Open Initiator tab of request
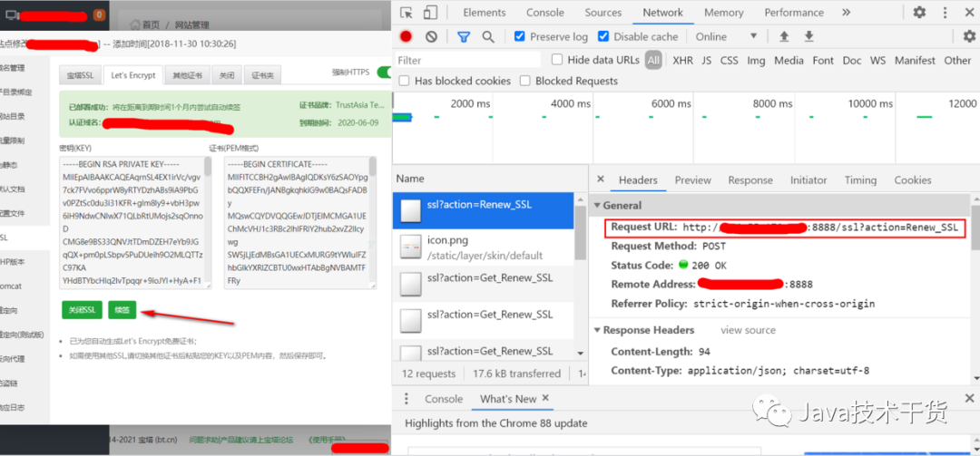This screenshot has width=980, height=456. (808, 179)
